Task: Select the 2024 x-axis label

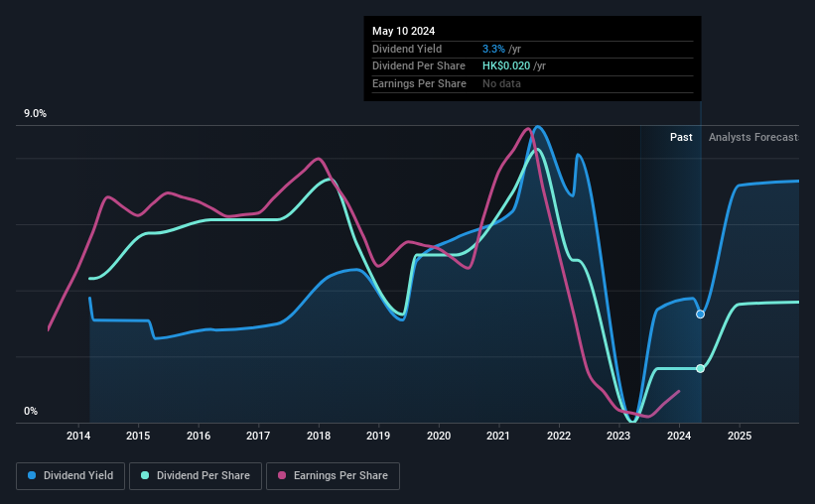Action: [x=679, y=436]
